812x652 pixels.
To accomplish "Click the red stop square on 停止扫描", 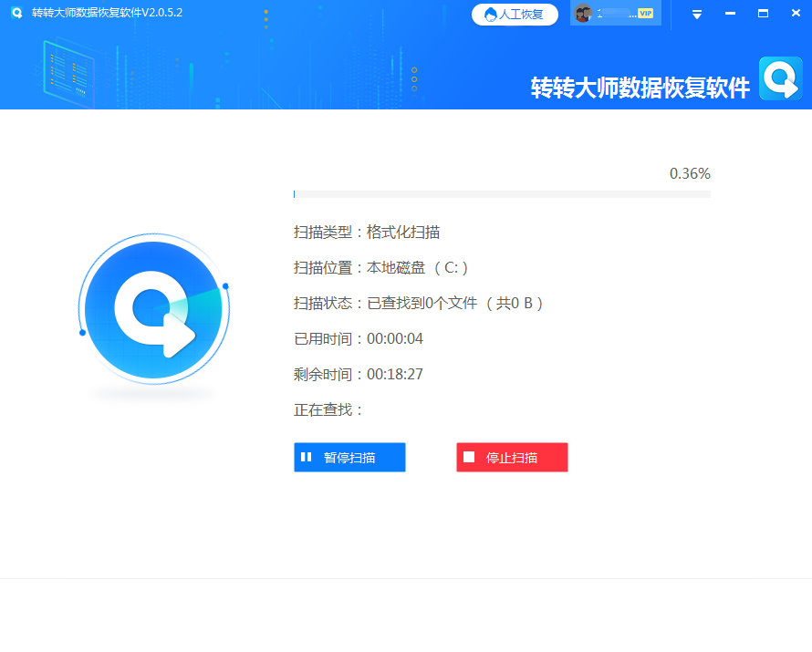I will [x=470, y=457].
